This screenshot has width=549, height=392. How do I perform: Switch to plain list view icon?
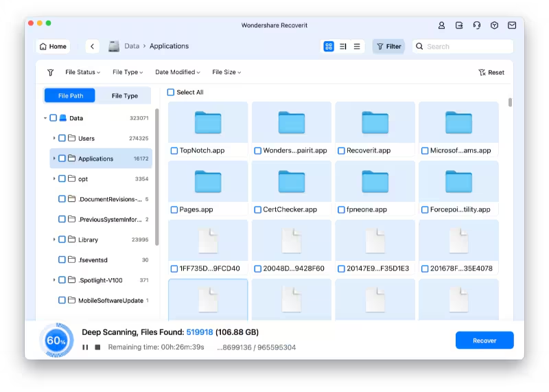click(x=357, y=47)
